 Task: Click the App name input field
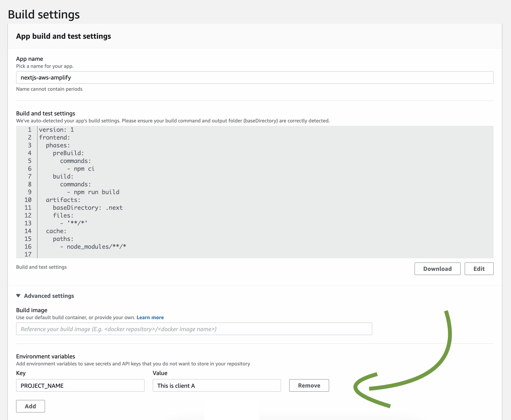pos(254,77)
